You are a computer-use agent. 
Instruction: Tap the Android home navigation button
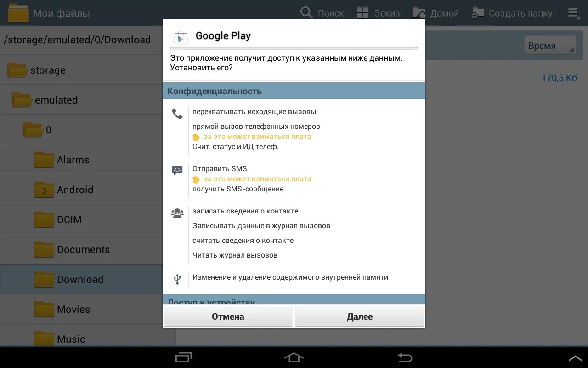(294, 357)
